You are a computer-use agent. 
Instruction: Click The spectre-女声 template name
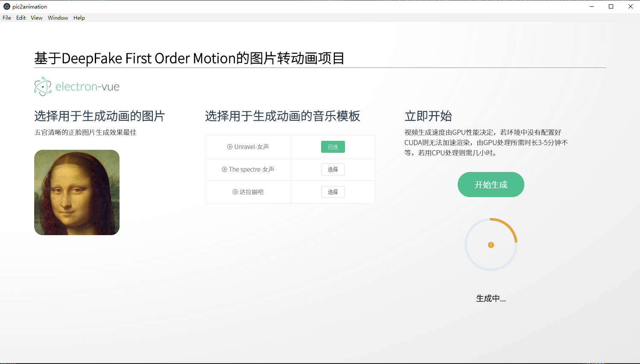tap(251, 169)
